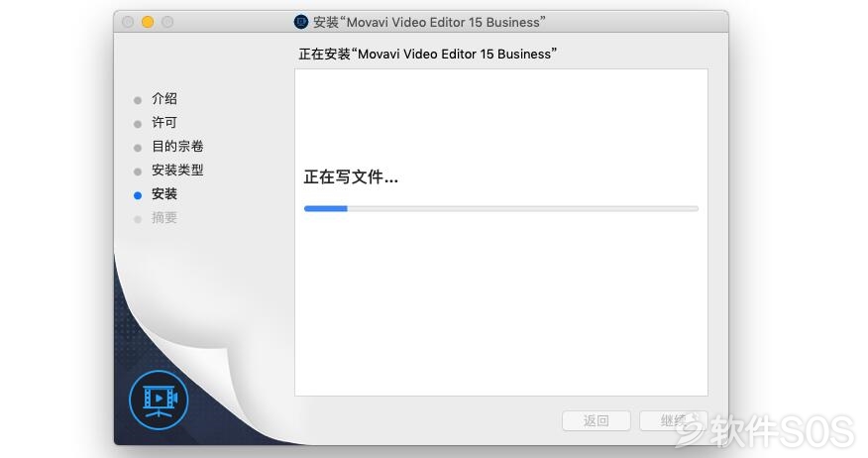Select the 介绍 step in sidebar
The height and width of the screenshot is (458, 868).
(164, 99)
